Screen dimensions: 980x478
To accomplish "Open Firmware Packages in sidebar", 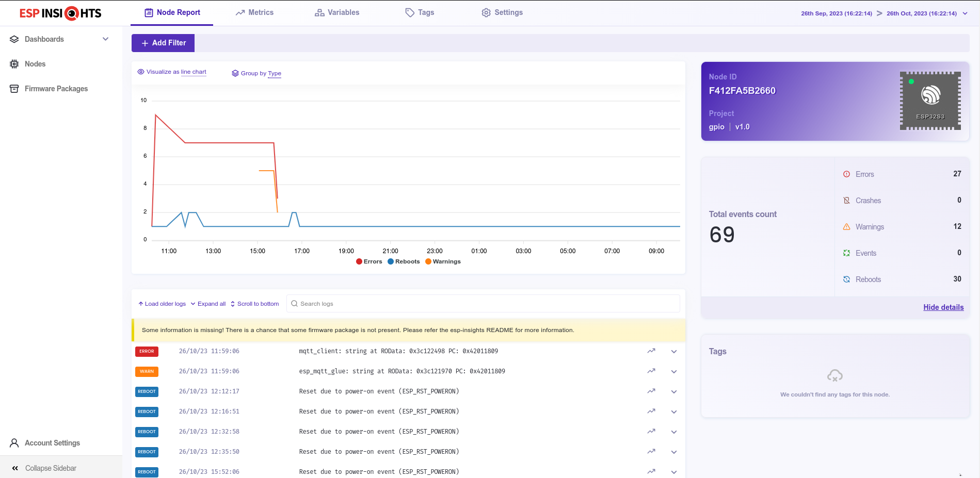I will [x=56, y=89].
